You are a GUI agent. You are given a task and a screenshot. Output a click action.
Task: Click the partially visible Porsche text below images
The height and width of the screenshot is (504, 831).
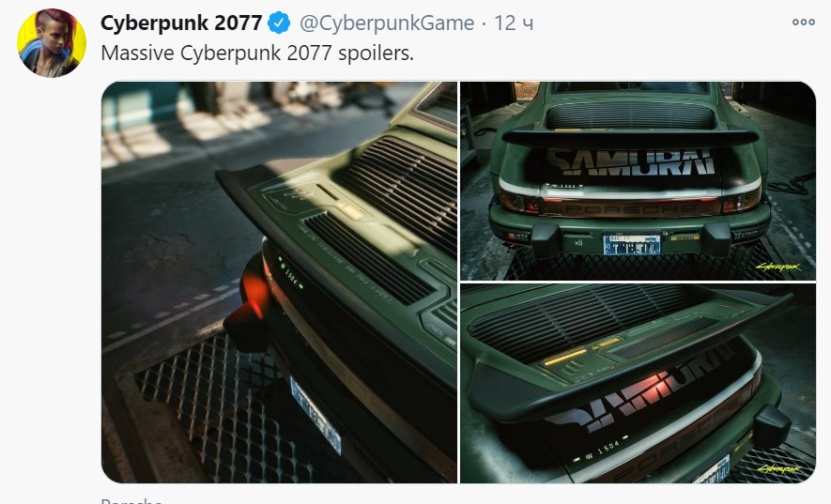131,499
